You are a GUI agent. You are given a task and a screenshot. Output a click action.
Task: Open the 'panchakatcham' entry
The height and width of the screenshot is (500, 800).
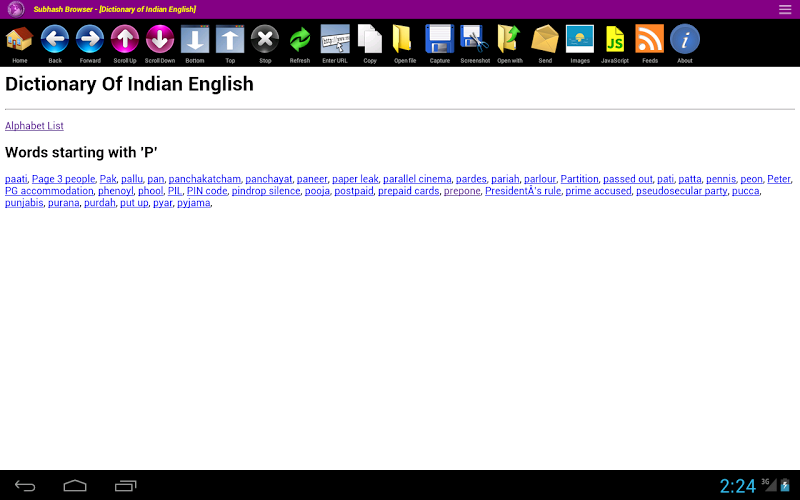point(205,179)
